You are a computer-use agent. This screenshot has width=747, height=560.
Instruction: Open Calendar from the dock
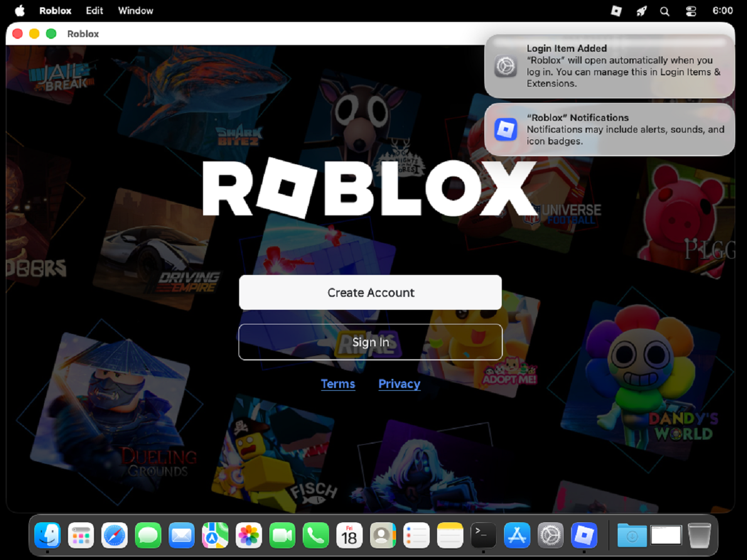click(349, 535)
